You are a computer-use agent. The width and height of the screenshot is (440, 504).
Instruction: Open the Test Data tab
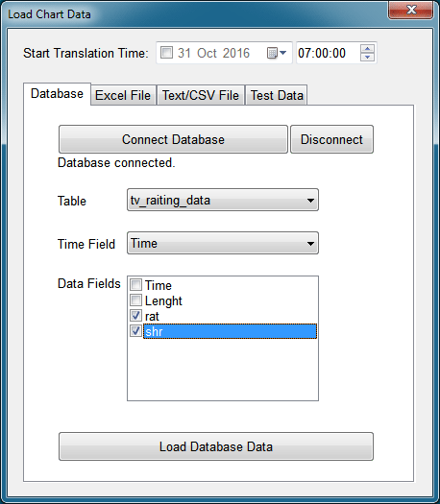pos(277,95)
